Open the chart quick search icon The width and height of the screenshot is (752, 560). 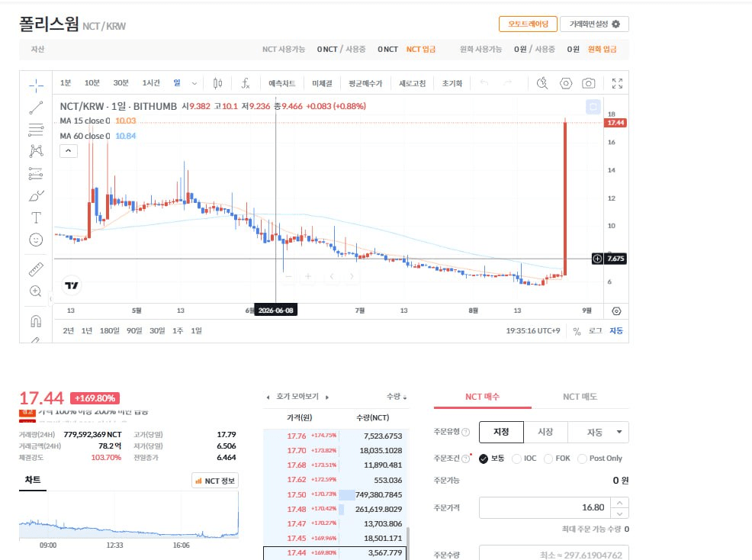542,83
